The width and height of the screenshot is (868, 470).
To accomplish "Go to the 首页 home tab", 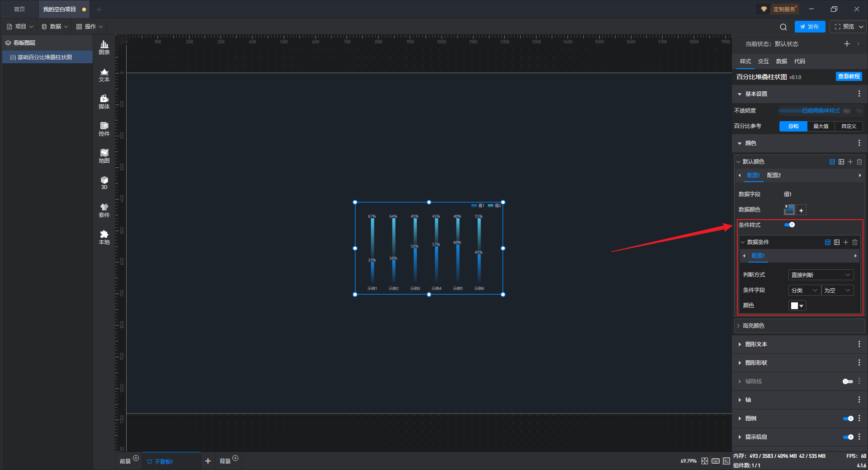I will click(x=19, y=9).
